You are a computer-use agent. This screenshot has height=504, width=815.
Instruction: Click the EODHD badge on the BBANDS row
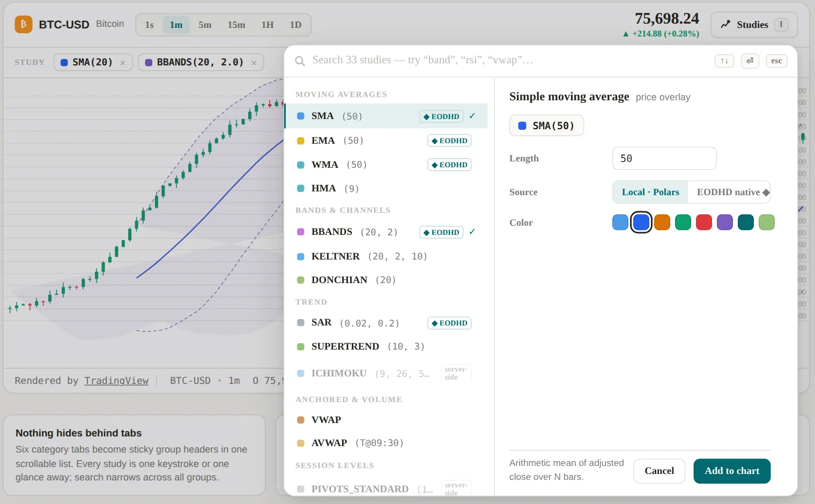point(441,232)
